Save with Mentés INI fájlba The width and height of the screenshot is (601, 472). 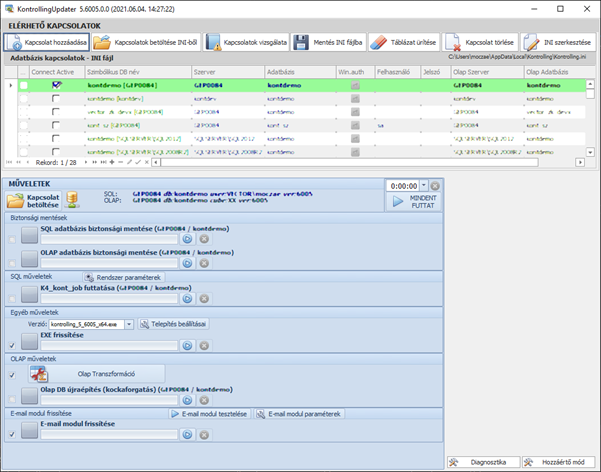(325, 43)
